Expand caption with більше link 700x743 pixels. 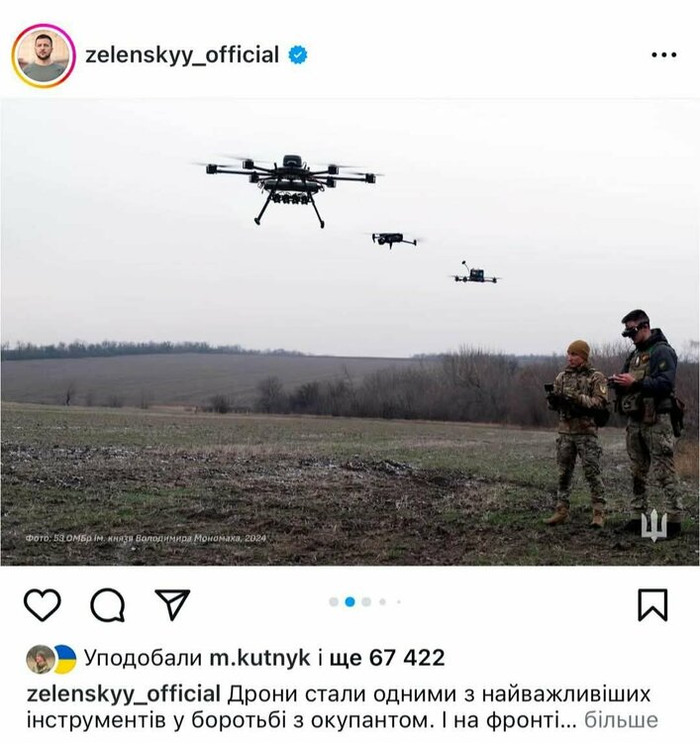[621, 720]
